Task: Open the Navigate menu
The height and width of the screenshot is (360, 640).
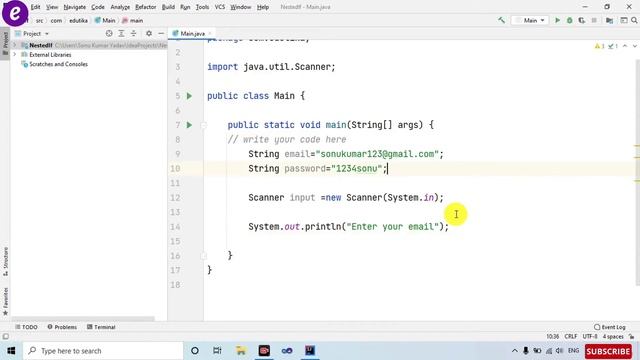Action: pos(75,7)
